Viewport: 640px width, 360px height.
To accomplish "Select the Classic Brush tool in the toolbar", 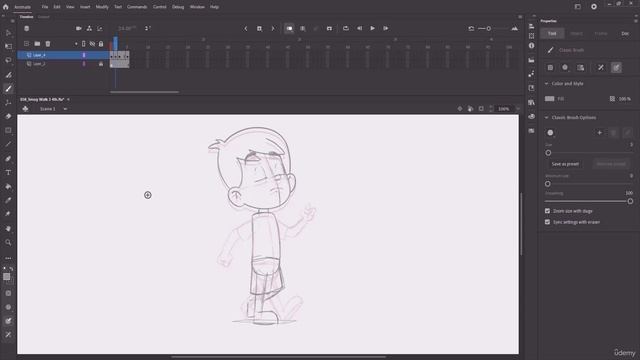I will [x=8, y=89].
